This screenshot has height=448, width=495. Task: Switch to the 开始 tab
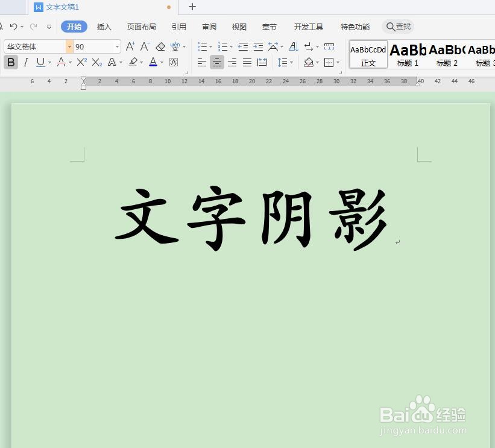[x=74, y=27]
